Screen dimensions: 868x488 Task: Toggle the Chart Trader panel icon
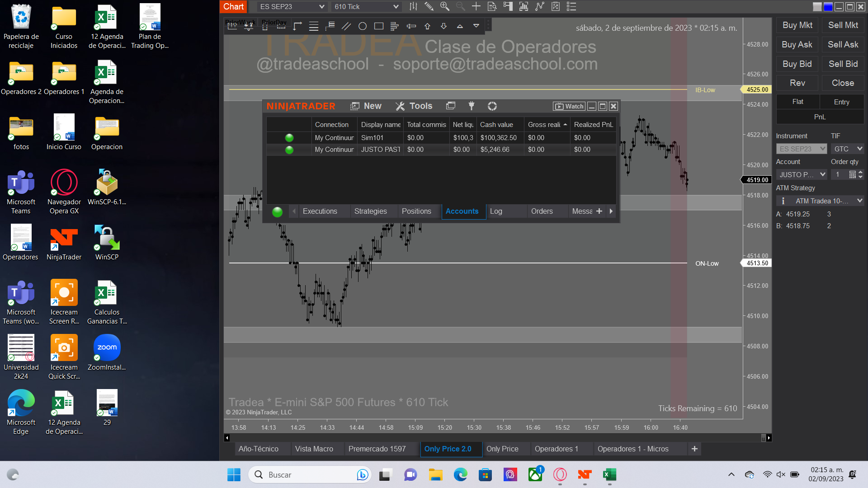[508, 6]
